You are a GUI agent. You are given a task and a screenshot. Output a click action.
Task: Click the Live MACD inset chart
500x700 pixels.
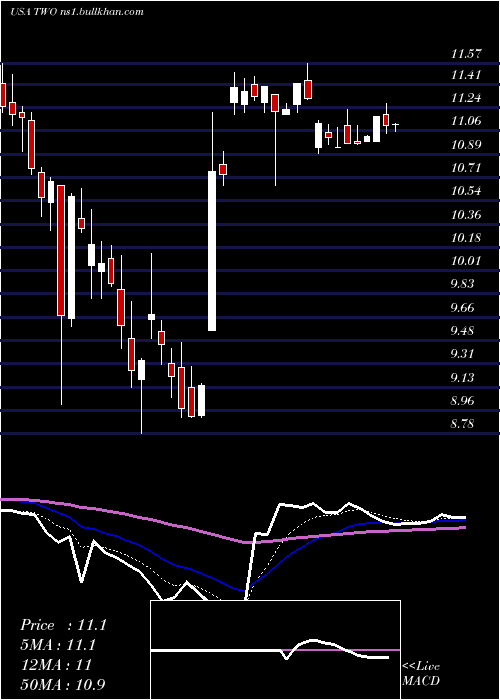[x=275, y=650]
